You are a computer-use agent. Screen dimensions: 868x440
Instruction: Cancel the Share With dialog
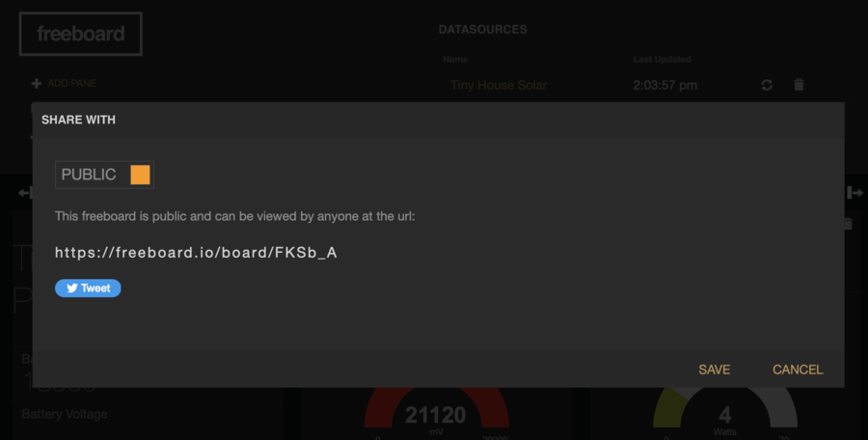click(798, 370)
